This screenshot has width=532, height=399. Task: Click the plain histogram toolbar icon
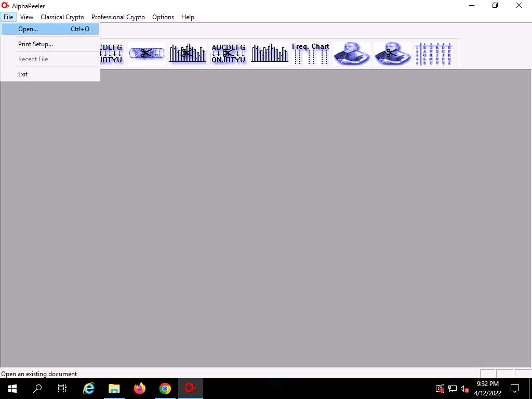point(270,54)
